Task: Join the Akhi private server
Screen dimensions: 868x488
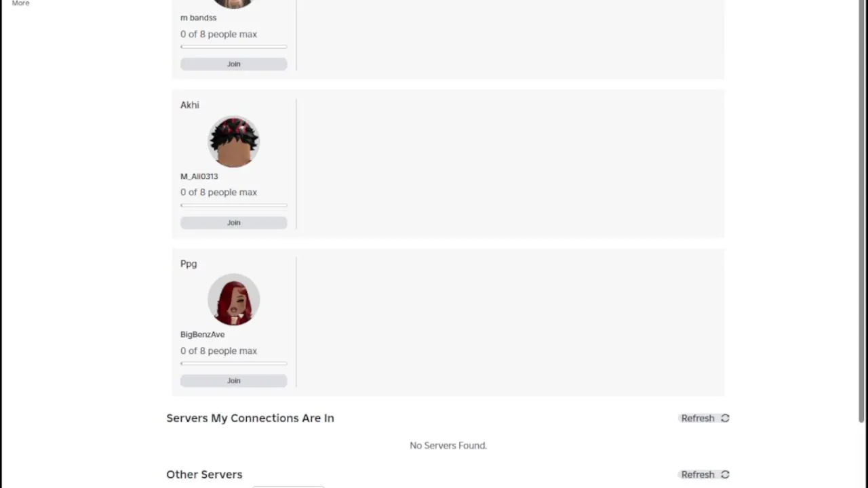Action: pos(233,222)
